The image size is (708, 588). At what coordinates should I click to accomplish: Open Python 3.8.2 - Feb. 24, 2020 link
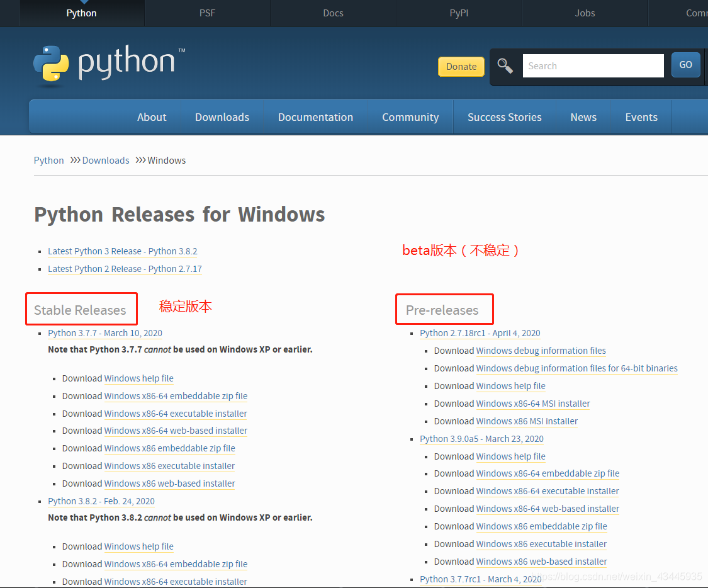coord(101,501)
